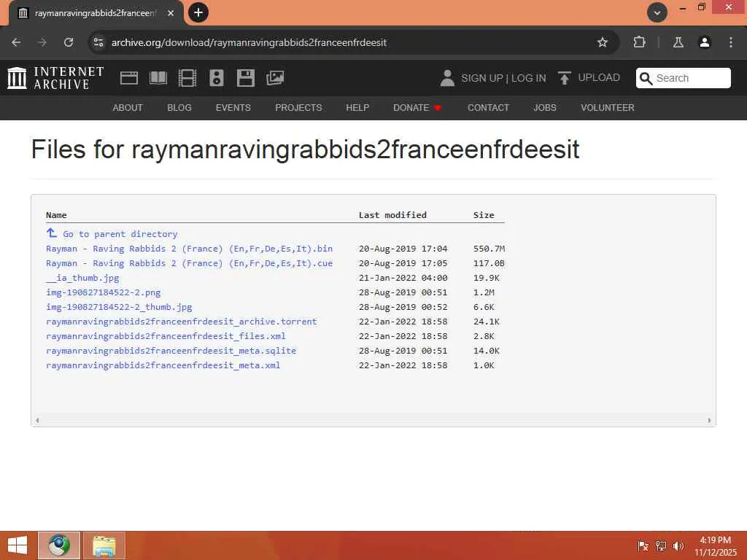Viewport: 747px width, 560px height.
Task: Open the HELP menu item
Action: tap(357, 108)
